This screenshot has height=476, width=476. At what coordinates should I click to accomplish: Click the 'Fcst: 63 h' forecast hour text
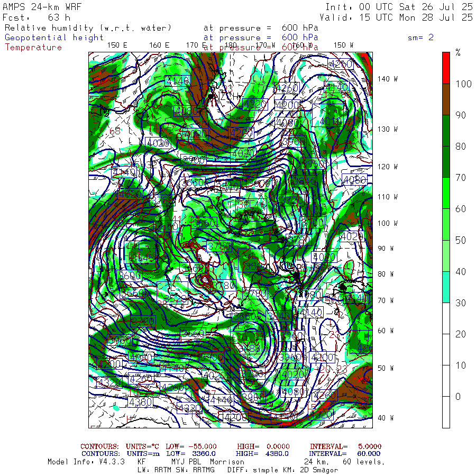point(36,17)
